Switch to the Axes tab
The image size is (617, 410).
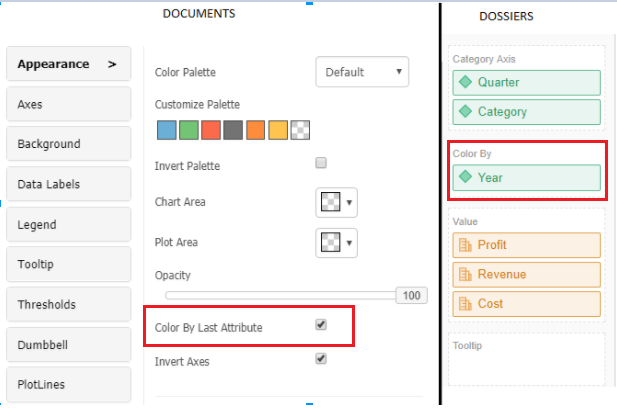click(68, 104)
